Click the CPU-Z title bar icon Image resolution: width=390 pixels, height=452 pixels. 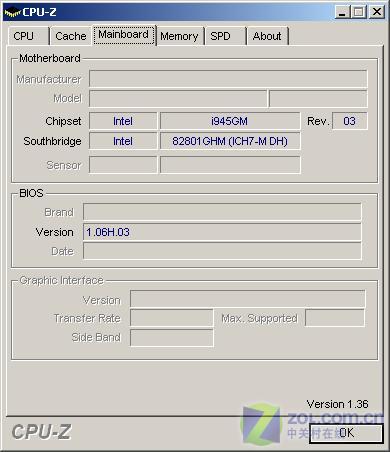pos(12,12)
